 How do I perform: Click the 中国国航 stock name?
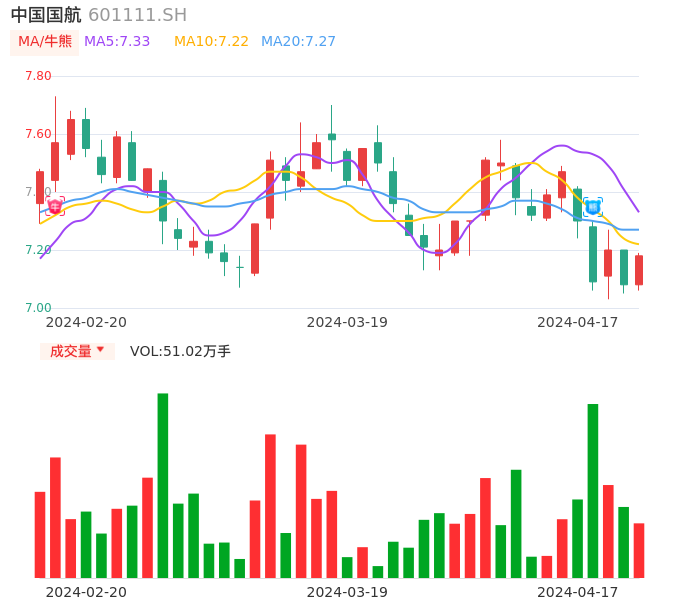coord(46,15)
